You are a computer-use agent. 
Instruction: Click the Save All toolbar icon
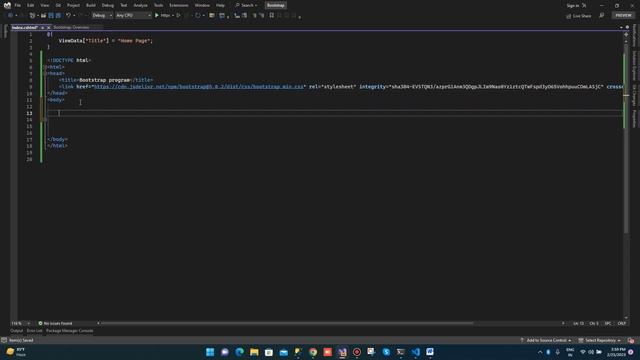[58, 16]
